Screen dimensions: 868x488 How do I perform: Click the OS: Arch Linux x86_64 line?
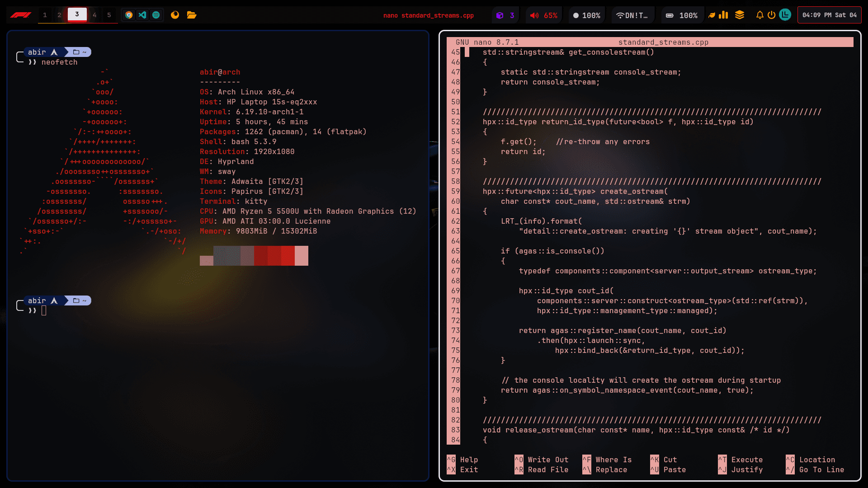pos(247,92)
